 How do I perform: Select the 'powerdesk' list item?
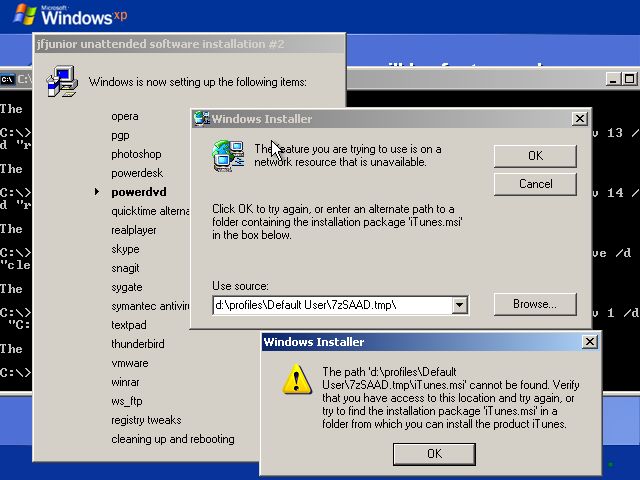(x=137, y=173)
